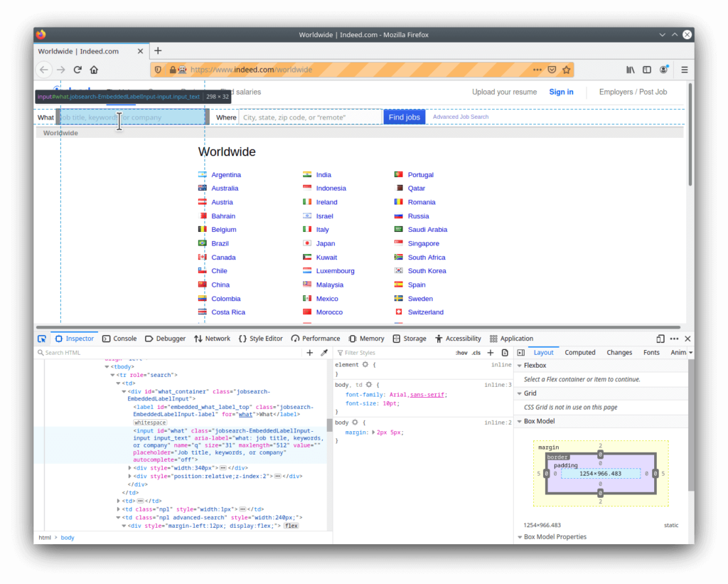Open the Advanced Job Search link
The image size is (728, 584).
tap(461, 117)
